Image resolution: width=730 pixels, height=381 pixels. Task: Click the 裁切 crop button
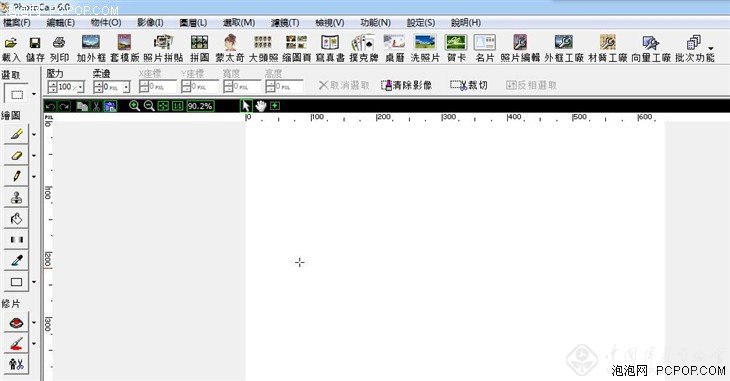(469, 85)
